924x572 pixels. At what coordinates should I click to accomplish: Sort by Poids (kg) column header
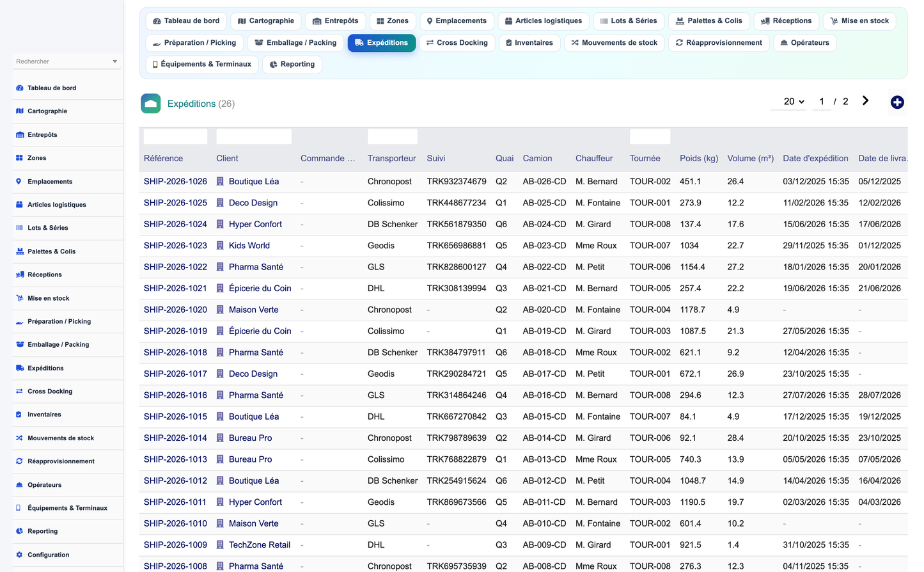click(699, 159)
